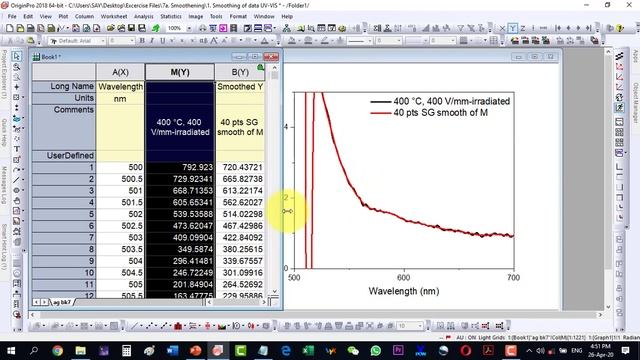The height and width of the screenshot is (360, 640).
Task: Open the Analysis menu
Action: pyautogui.click(x=144, y=16)
